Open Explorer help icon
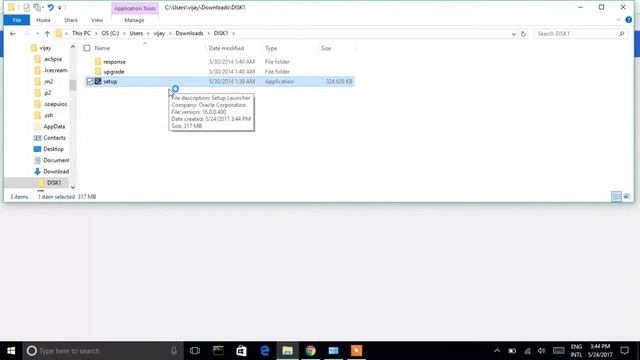Viewport: 640px width, 360px height. point(629,20)
